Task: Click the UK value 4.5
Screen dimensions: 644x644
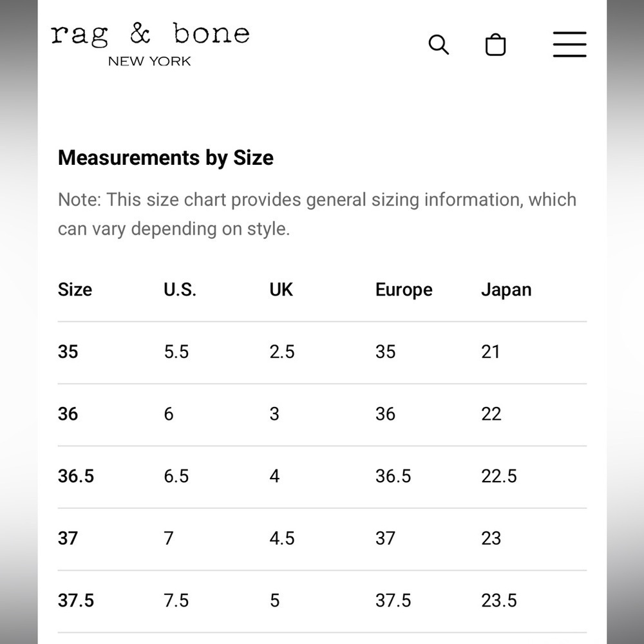Action: [282, 538]
